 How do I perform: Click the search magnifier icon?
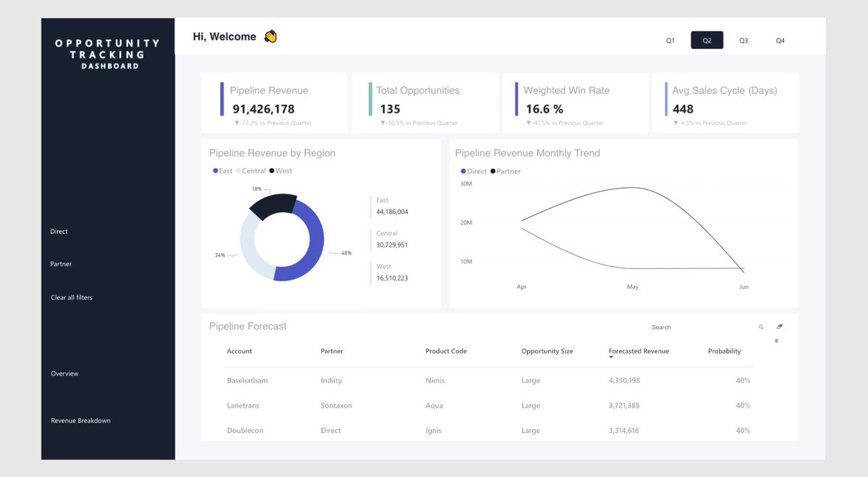761,327
